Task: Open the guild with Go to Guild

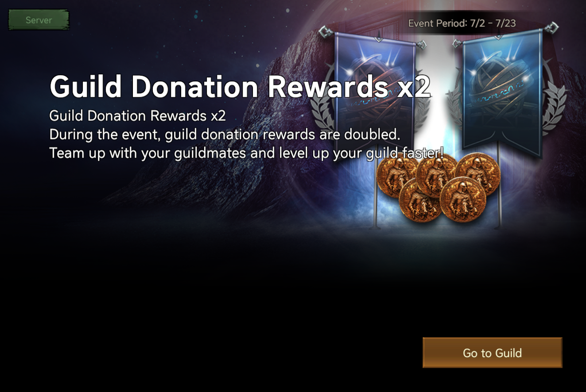Action: point(492,353)
